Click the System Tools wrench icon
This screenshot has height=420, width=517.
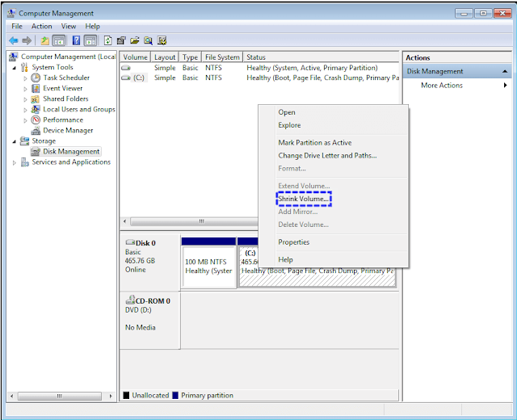click(24, 67)
